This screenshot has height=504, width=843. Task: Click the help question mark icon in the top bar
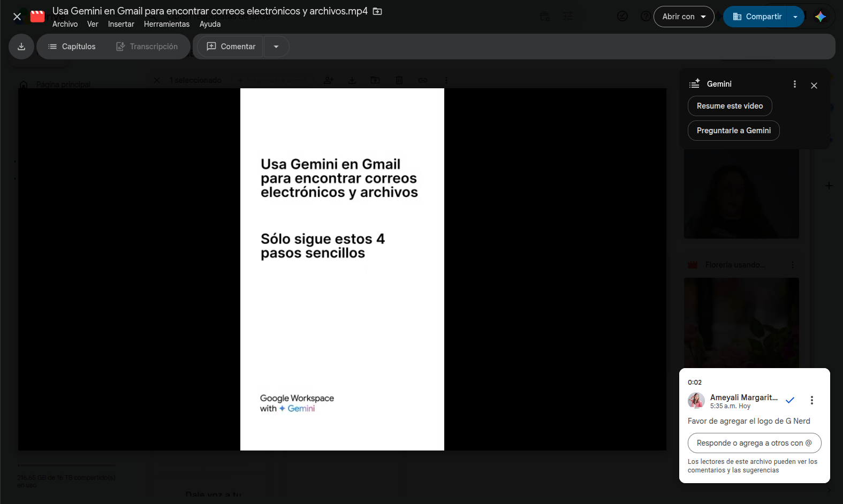click(x=646, y=16)
